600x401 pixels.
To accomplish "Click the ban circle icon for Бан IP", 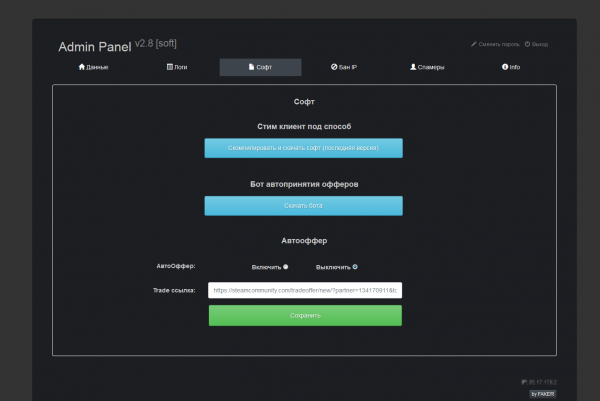I will [x=334, y=67].
